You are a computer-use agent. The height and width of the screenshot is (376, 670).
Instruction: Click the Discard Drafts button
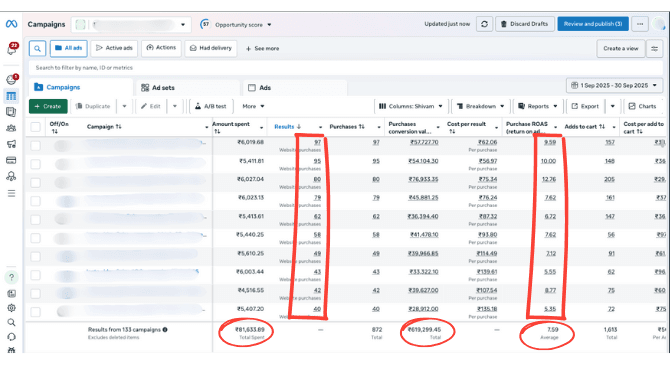coord(525,24)
